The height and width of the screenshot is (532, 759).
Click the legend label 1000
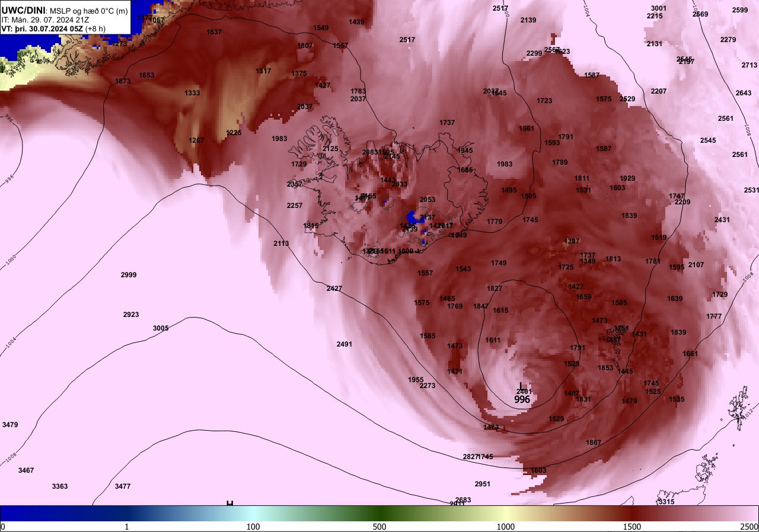[x=506, y=527]
